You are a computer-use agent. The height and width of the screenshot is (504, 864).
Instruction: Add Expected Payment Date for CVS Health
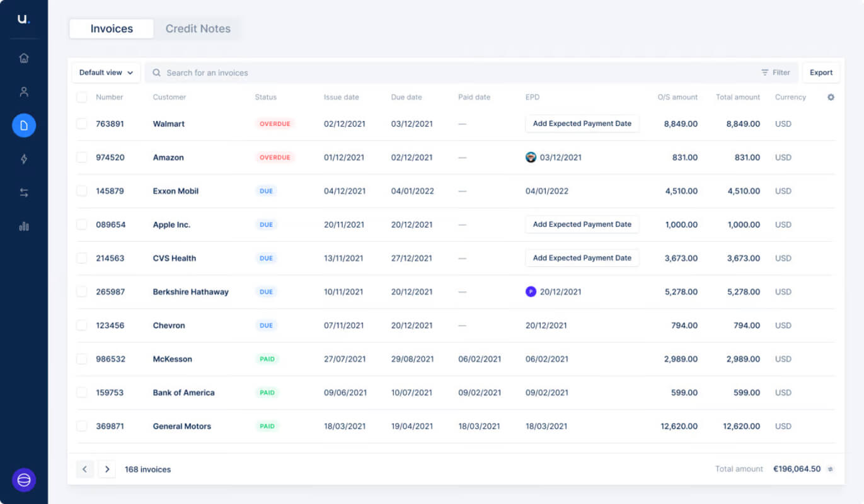tap(582, 258)
